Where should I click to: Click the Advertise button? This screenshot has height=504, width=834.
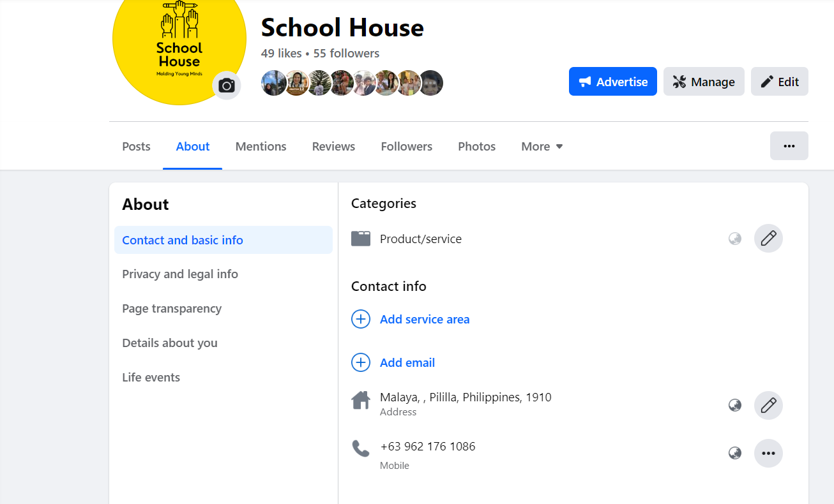(613, 82)
